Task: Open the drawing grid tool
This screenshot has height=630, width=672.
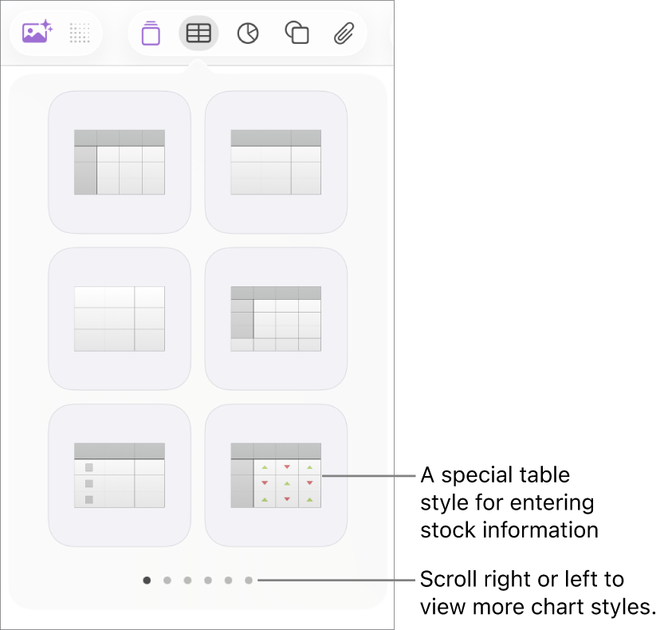Action: [x=79, y=32]
